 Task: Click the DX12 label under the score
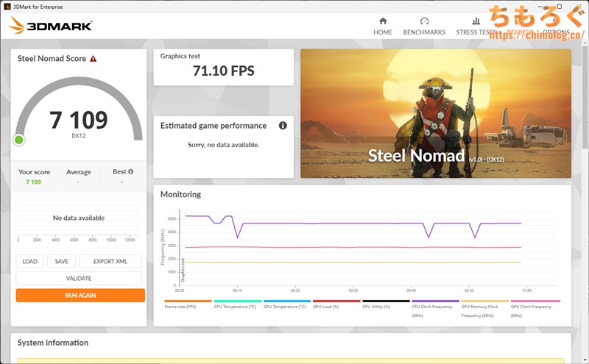(x=79, y=136)
